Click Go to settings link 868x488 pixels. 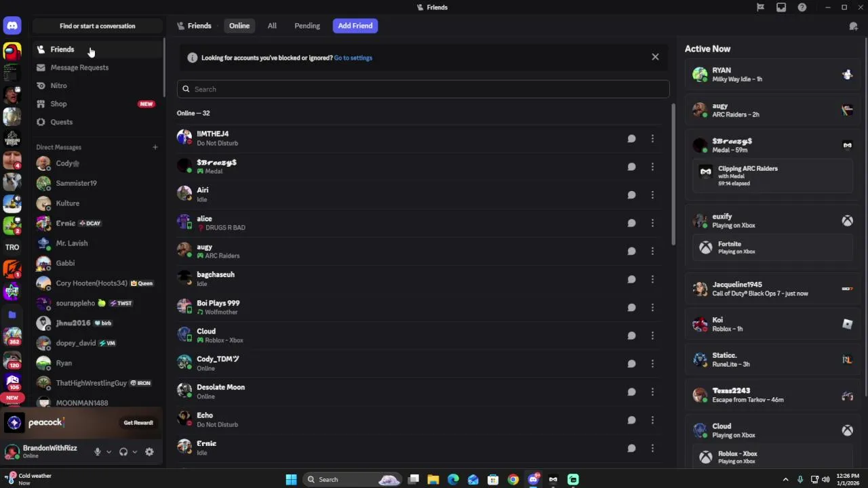coord(353,58)
